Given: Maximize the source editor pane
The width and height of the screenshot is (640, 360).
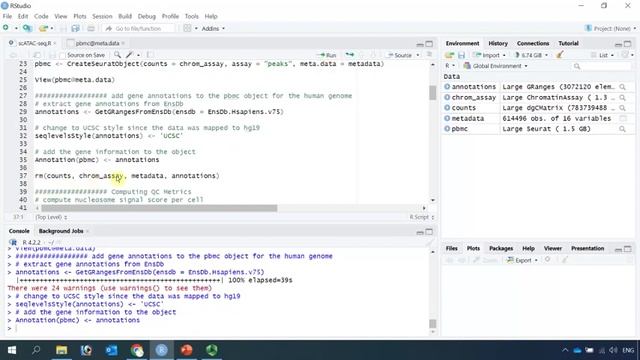Looking at the screenshot, I should coord(429,44).
